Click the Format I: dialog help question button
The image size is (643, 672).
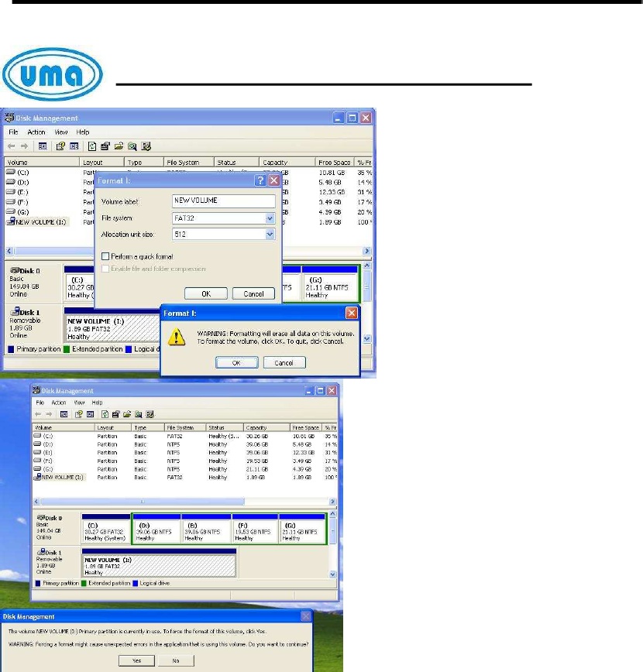point(260,180)
